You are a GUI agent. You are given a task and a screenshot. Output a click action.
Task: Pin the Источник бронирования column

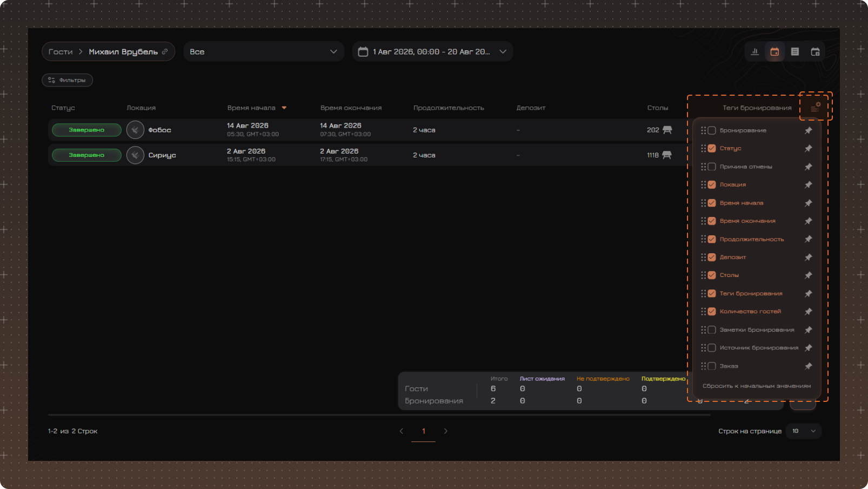(808, 348)
